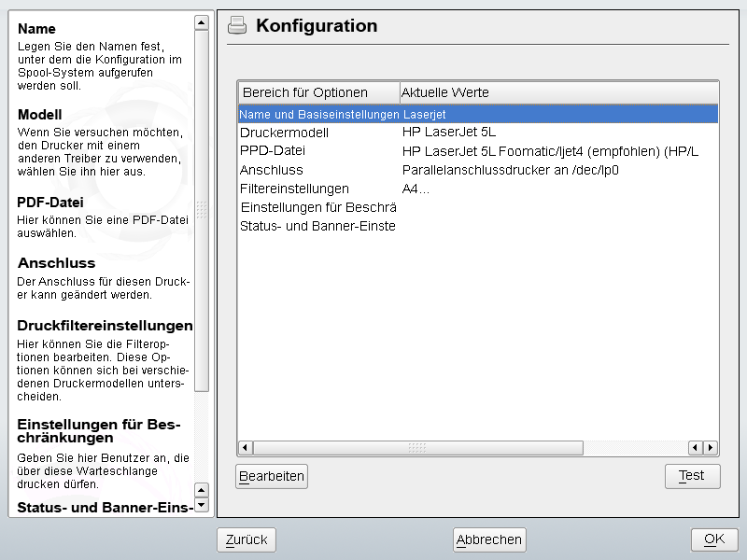Click the printer icon beside Konfiguration
Image resolution: width=747 pixels, height=560 pixels.
pyautogui.click(x=237, y=25)
